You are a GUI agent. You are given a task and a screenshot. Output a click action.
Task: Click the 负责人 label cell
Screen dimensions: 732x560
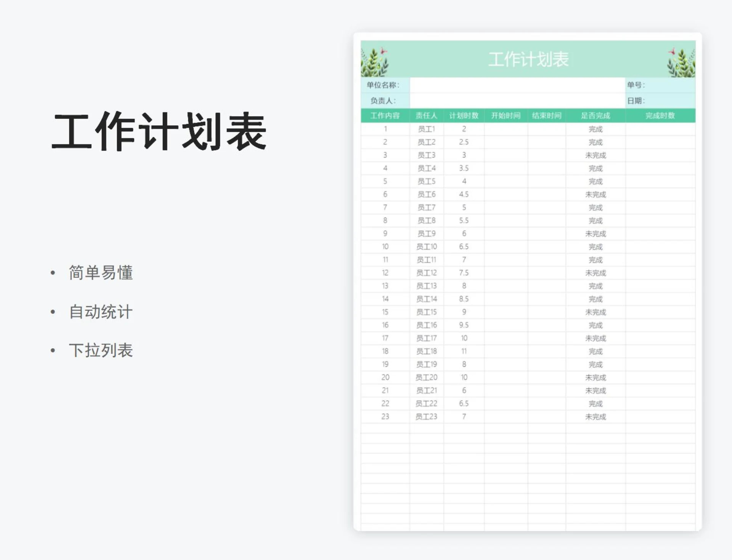[x=383, y=101]
